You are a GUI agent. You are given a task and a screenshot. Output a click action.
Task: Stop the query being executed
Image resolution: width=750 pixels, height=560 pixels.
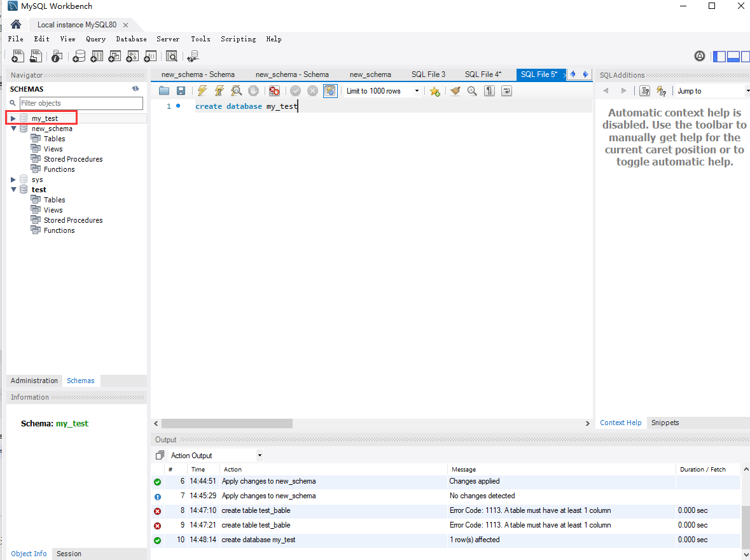tap(254, 90)
